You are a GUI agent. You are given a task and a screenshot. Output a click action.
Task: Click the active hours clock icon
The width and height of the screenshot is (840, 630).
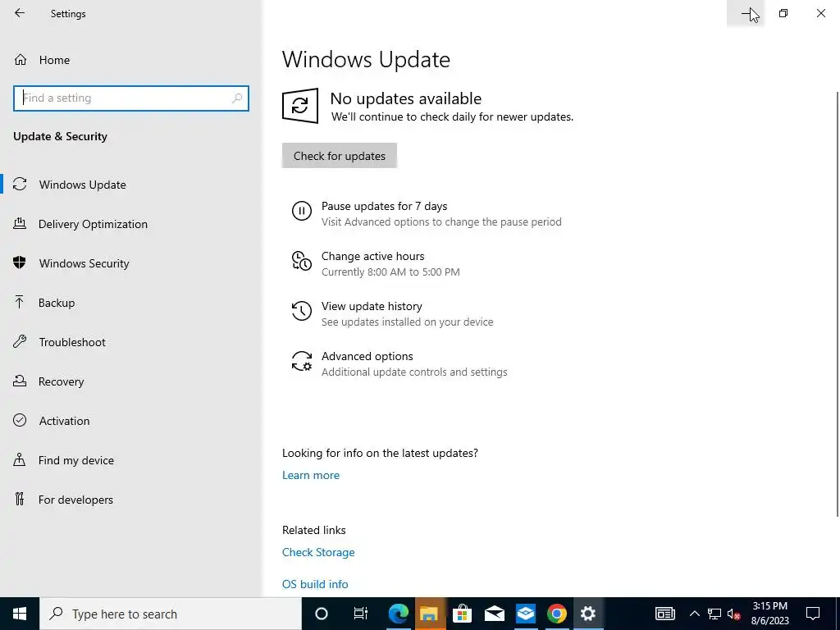tap(302, 261)
